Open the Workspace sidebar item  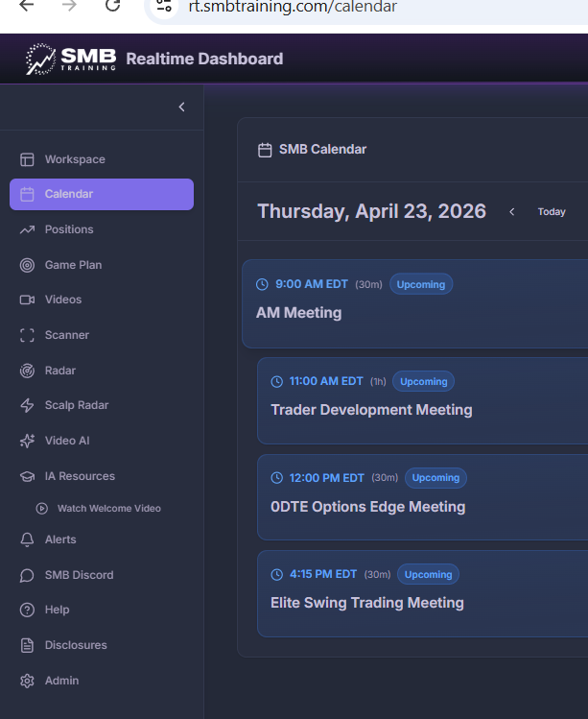(x=102, y=159)
